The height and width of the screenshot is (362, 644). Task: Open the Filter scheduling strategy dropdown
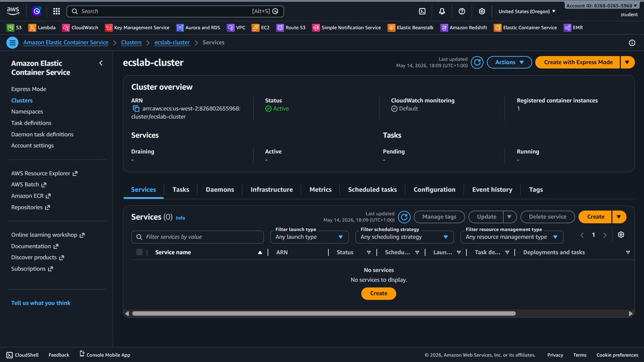[x=404, y=237]
